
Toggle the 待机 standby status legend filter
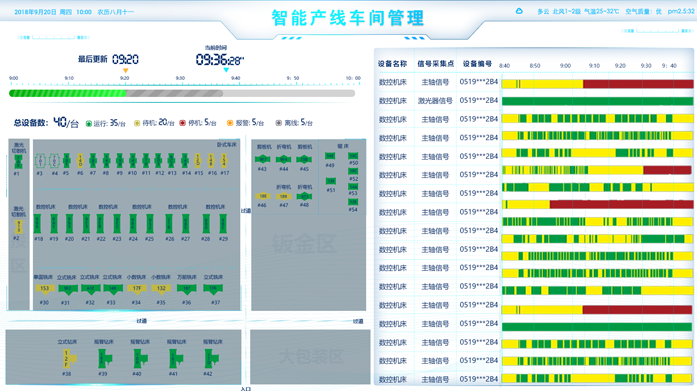coord(154,123)
